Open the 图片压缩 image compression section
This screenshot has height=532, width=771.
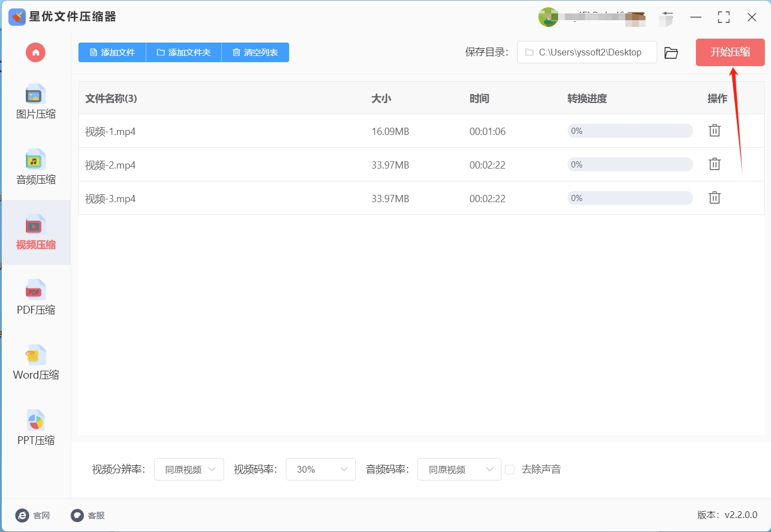(x=36, y=102)
